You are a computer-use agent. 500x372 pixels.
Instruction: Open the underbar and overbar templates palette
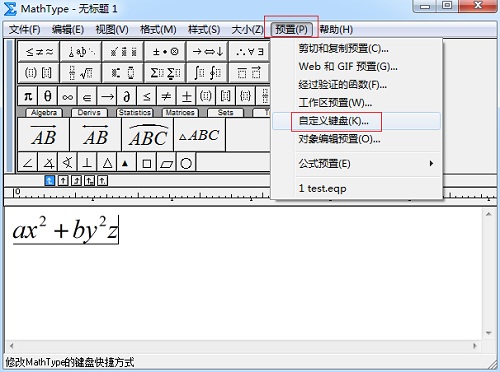[x=249, y=72]
